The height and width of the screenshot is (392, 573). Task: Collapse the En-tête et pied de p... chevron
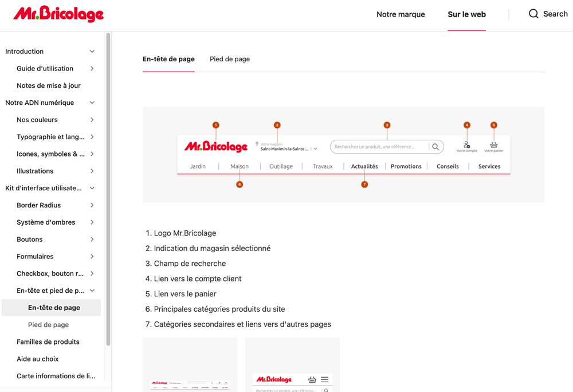click(x=92, y=291)
